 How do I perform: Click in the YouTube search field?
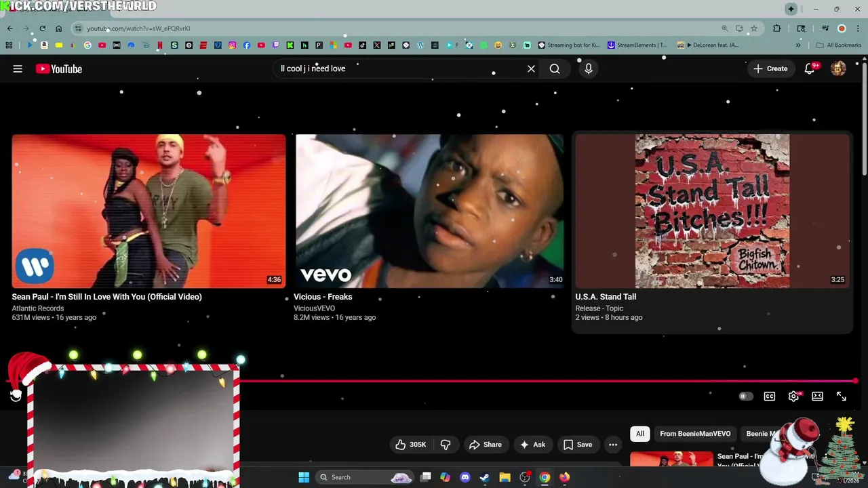point(400,68)
